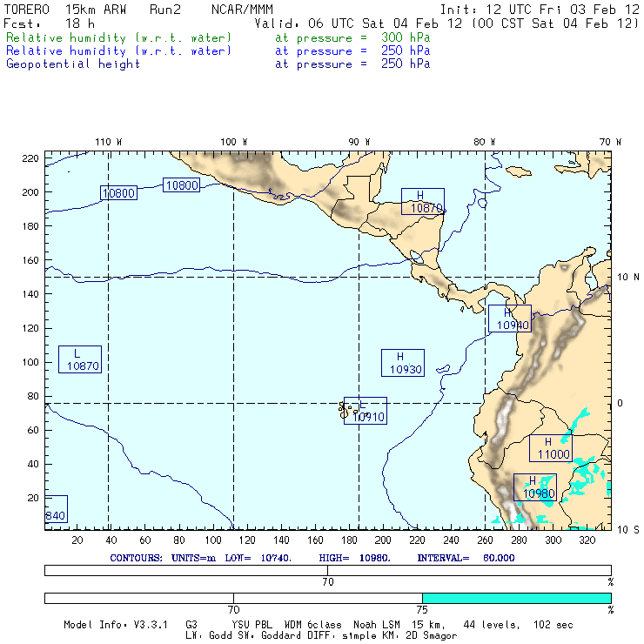Click the 'YSU PBL' model info text
Viewport: 644px width, 644px height.
(x=252, y=625)
